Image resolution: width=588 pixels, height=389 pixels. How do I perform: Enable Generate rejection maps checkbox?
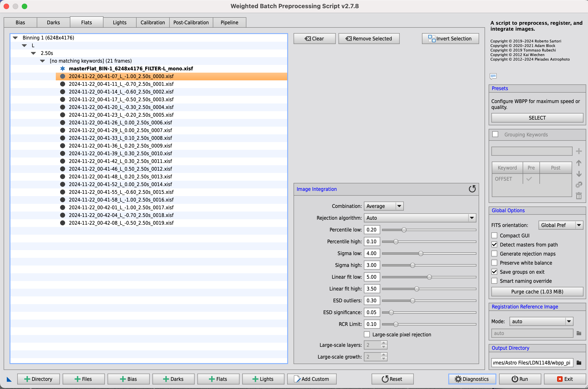[494, 254]
